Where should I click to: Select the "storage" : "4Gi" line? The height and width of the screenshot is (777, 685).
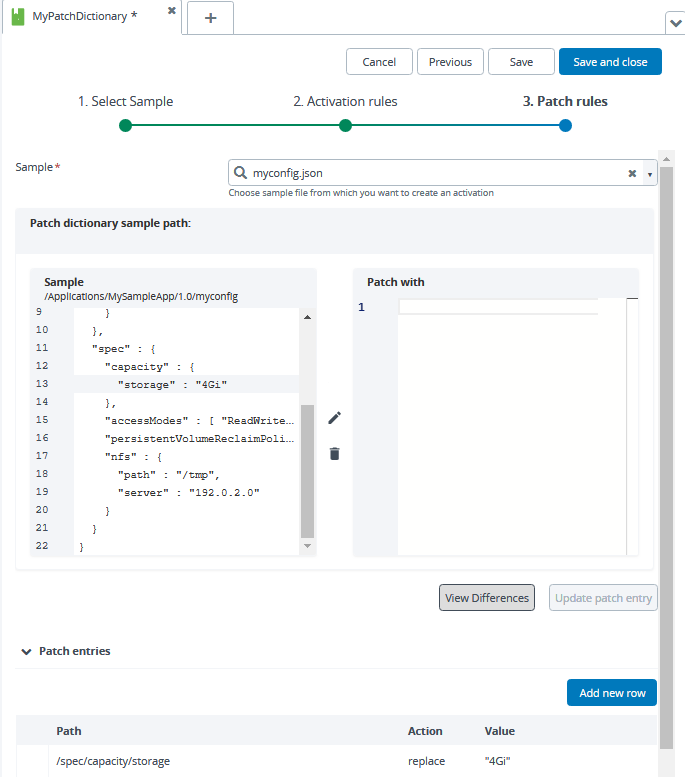(x=186, y=385)
